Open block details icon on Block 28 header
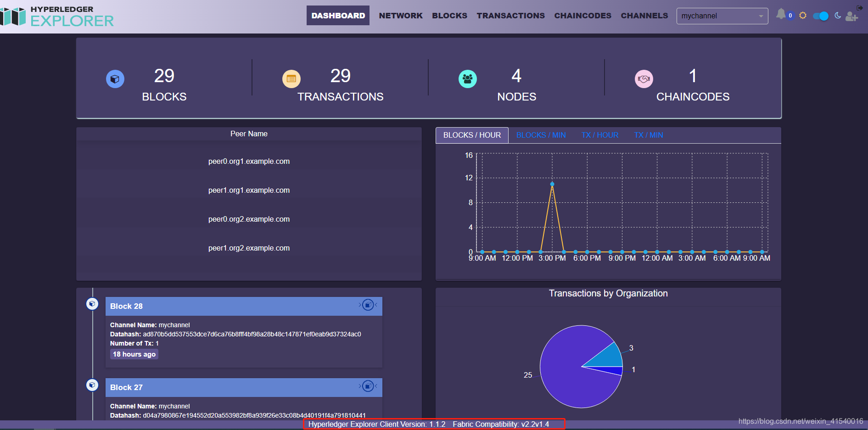868x430 pixels. (368, 305)
